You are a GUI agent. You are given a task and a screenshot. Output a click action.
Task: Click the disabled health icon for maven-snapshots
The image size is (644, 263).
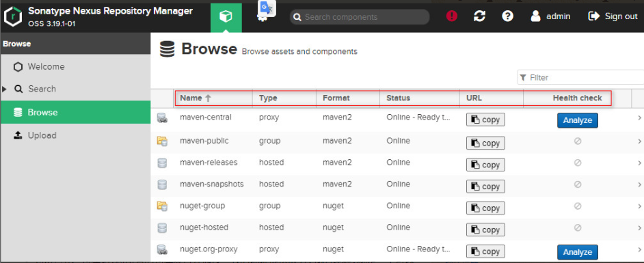(578, 184)
